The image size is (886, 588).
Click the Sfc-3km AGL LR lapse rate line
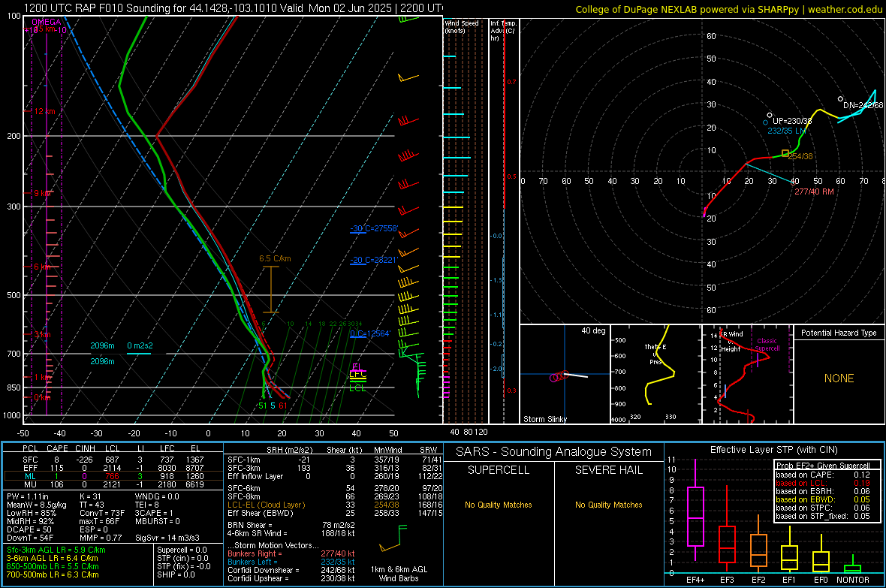(x=56, y=550)
